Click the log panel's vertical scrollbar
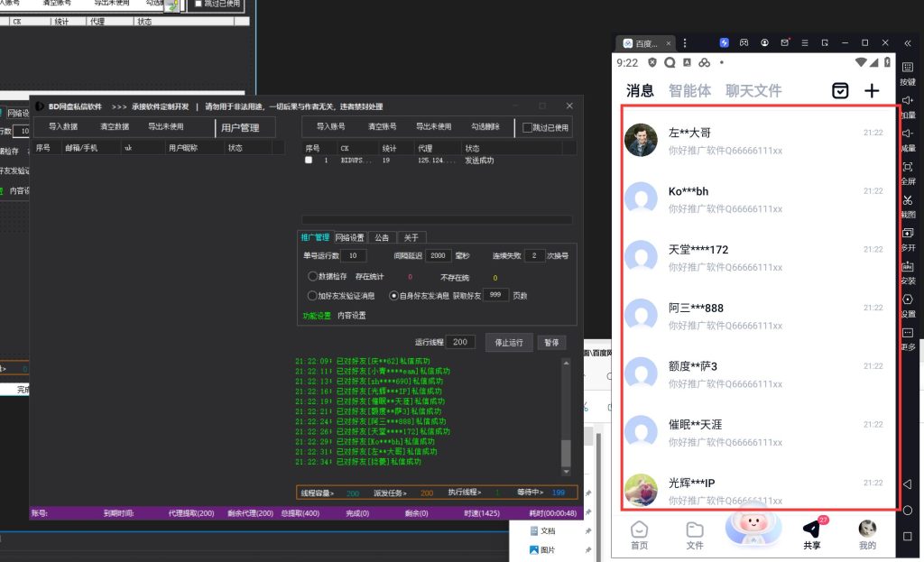924x562 pixels. click(x=566, y=415)
